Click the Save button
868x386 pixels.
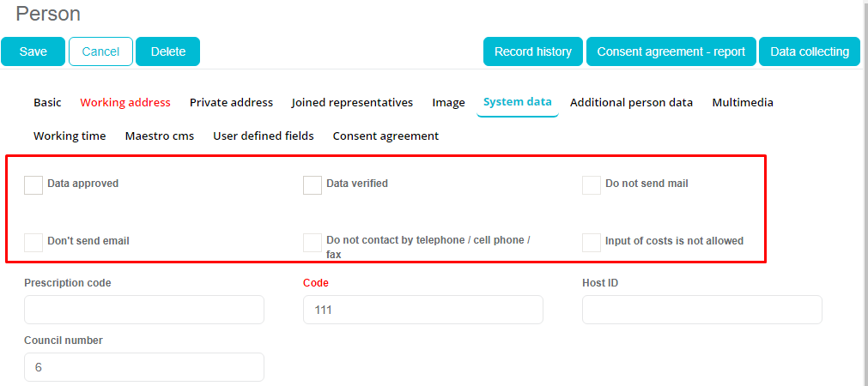pos(33,51)
